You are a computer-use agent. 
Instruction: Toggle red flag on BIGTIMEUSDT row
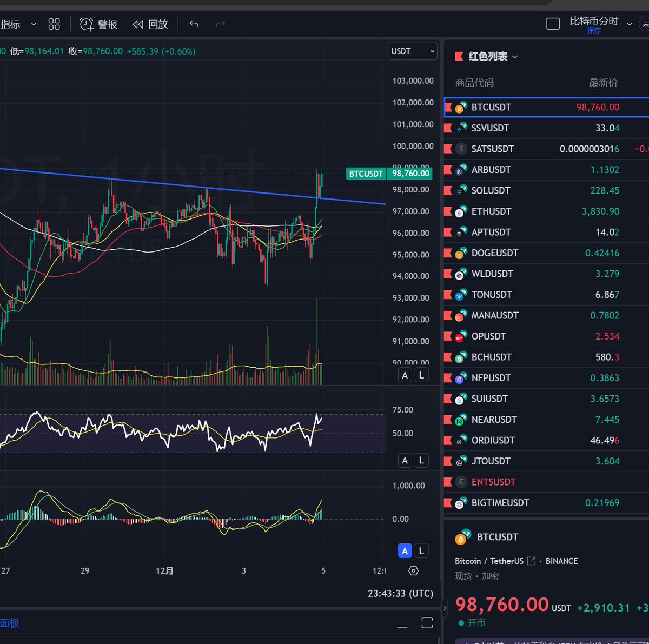[448, 503]
